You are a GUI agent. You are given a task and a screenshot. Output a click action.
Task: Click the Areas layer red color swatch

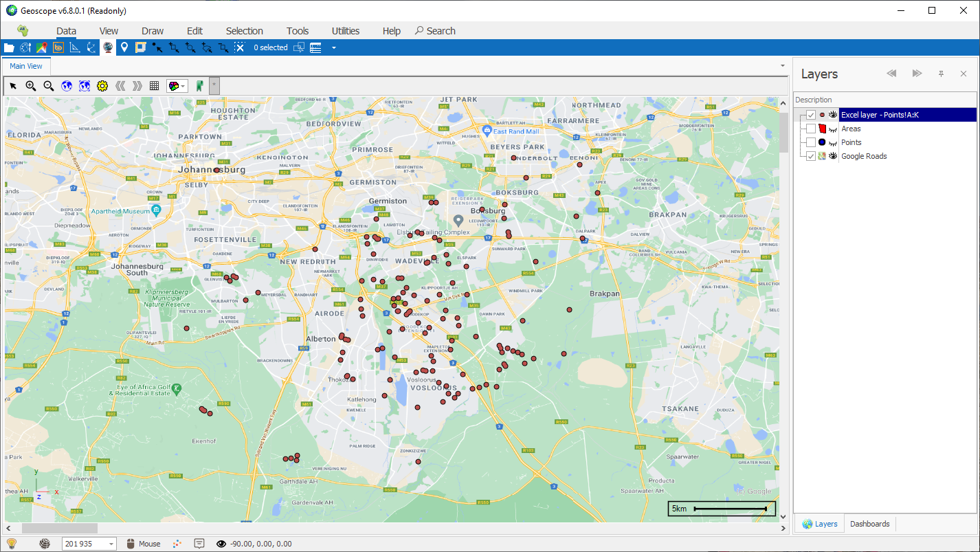coord(822,129)
